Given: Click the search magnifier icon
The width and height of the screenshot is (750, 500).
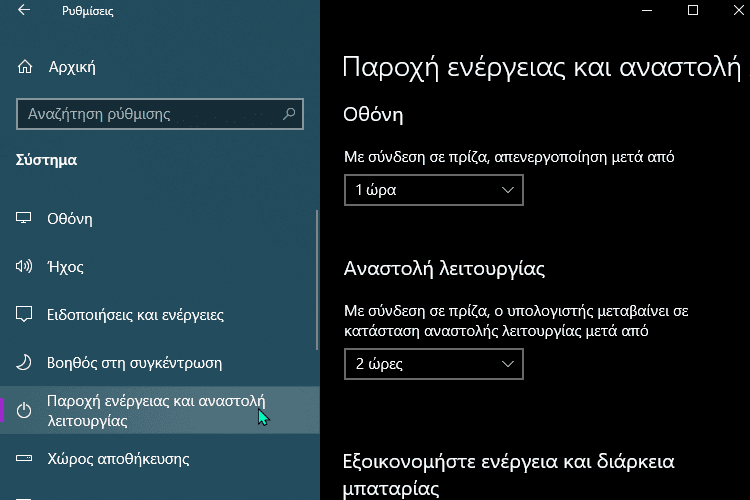Looking at the screenshot, I should click(289, 114).
